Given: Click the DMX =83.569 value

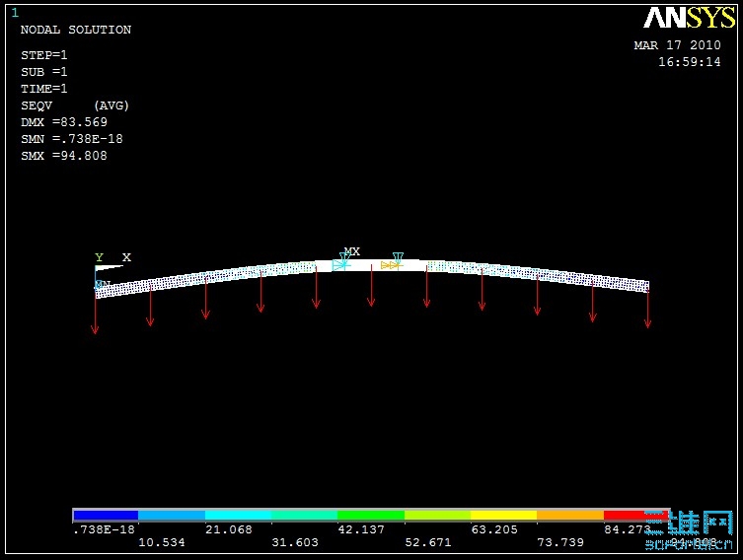Looking at the screenshot, I should [64, 122].
